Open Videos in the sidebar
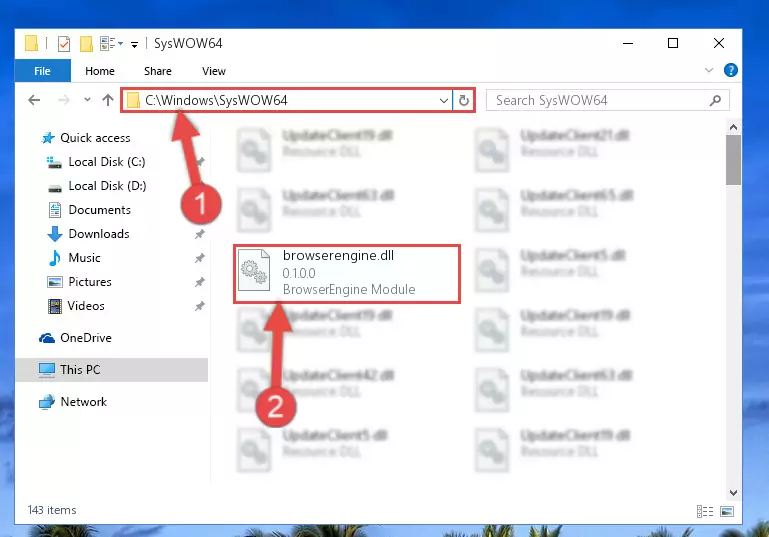 (x=86, y=306)
